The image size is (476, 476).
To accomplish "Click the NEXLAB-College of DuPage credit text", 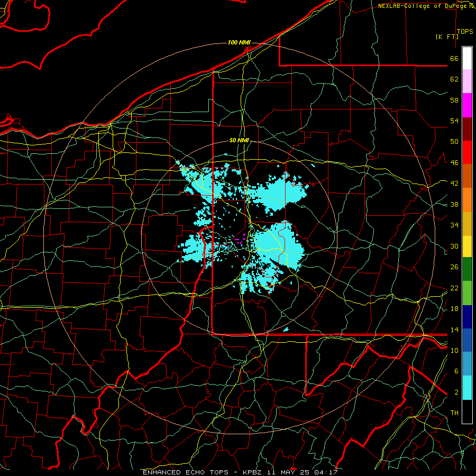I will [422, 6].
